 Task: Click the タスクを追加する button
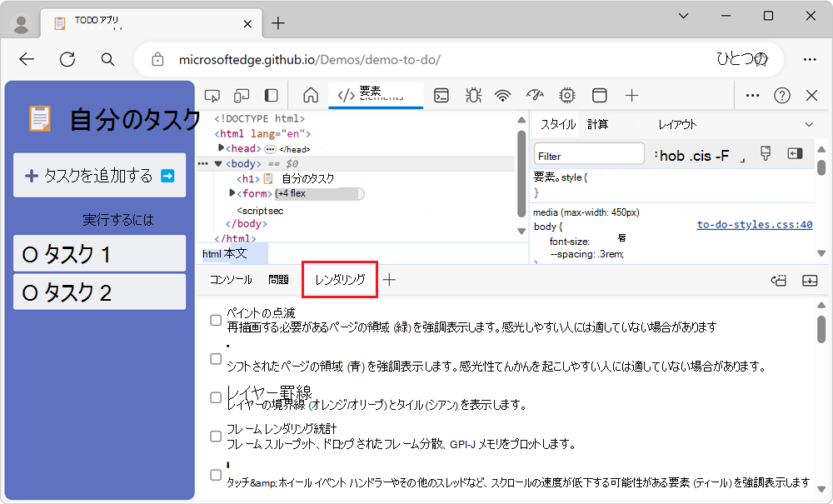tap(99, 175)
